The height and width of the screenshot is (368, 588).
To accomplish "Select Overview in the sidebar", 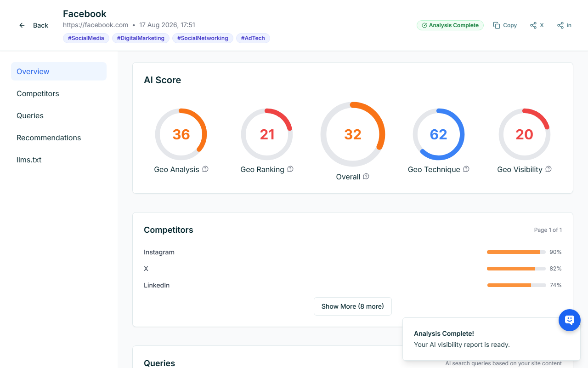I will (59, 71).
